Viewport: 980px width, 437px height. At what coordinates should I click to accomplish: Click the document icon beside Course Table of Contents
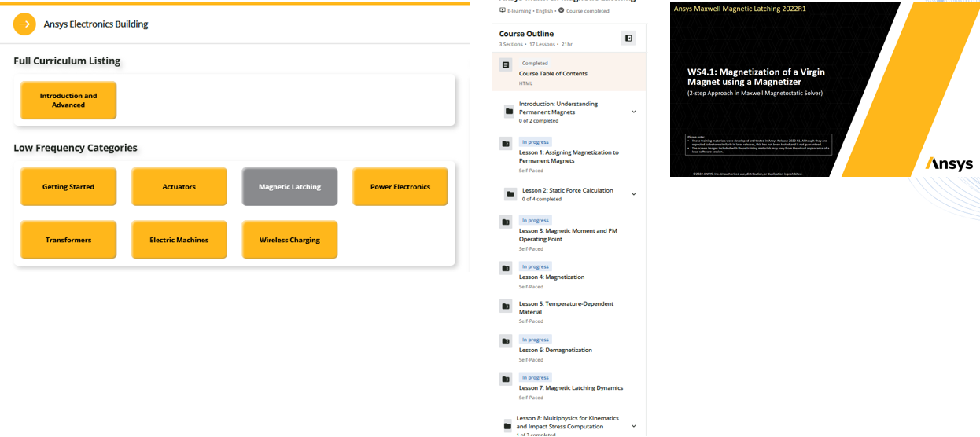(506, 64)
